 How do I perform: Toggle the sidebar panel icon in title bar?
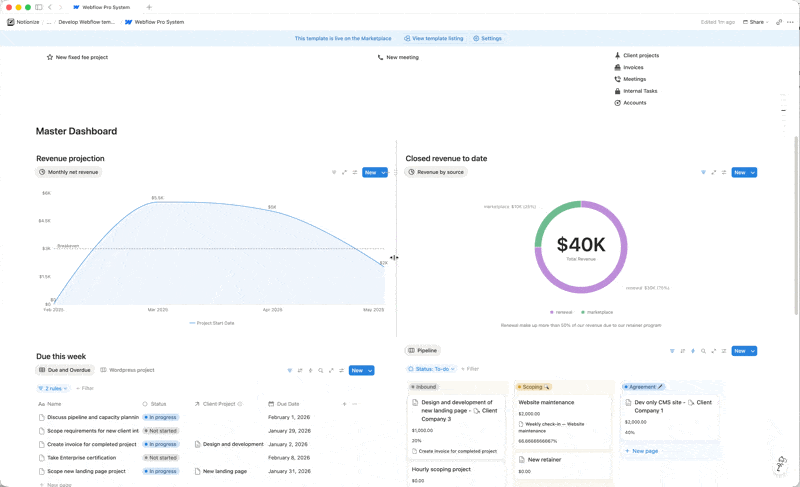(39, 7)
